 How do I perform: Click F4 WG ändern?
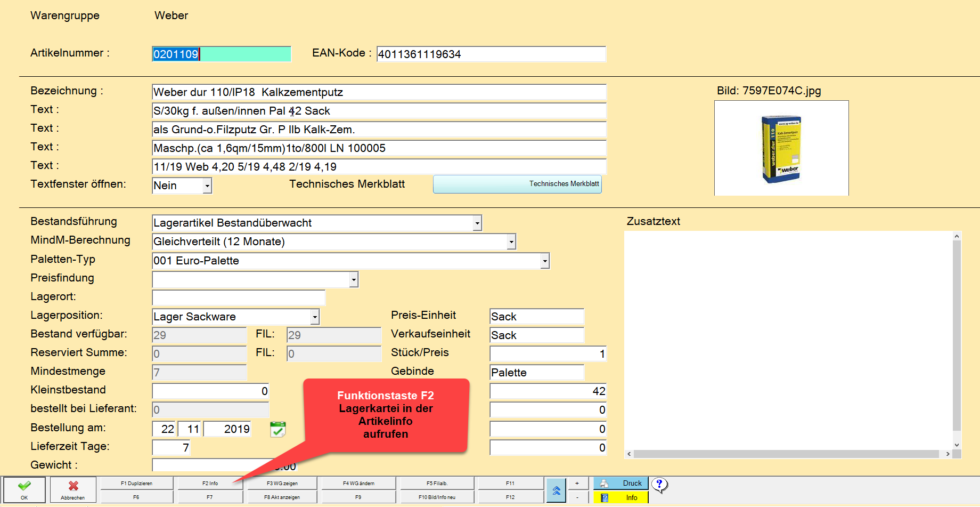click(x=358, y=483)
